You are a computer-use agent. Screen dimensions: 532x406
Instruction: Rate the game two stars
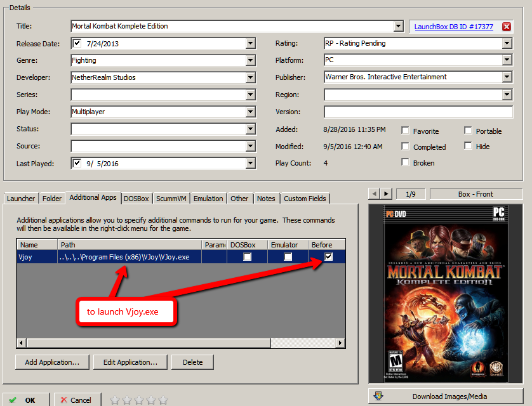(127, 400)
